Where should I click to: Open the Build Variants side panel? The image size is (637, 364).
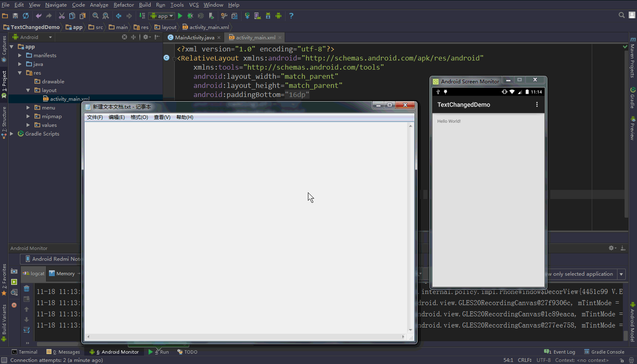(4, 323)
